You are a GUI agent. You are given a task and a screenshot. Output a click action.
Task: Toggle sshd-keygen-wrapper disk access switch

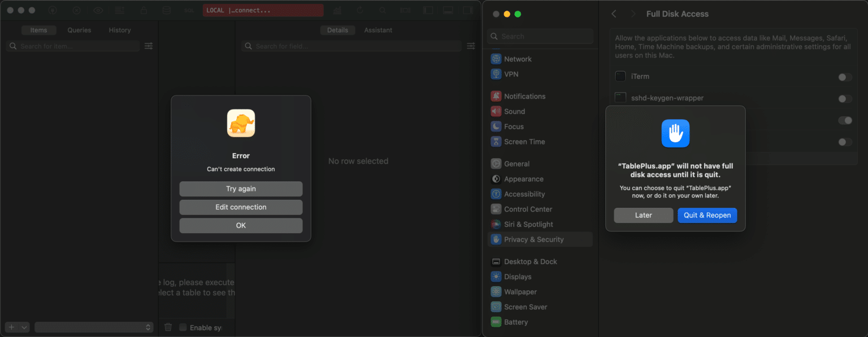pyautogui.click(x=845, y=98)
